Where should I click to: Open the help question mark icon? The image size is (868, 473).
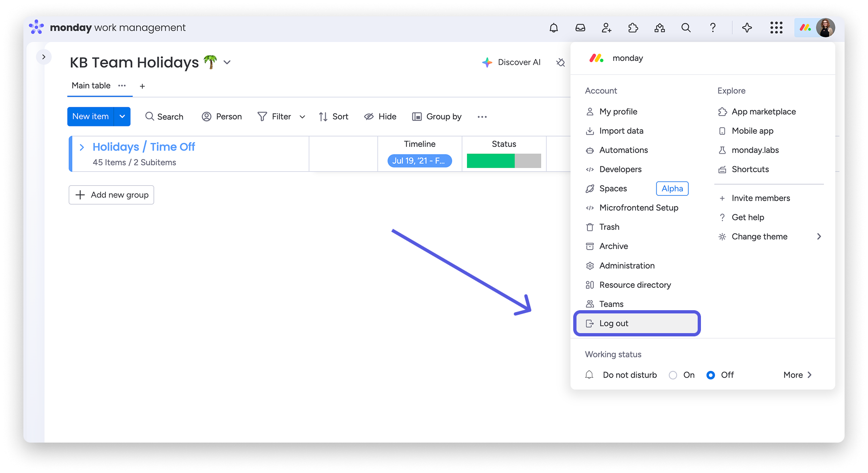tap(713, 28)
